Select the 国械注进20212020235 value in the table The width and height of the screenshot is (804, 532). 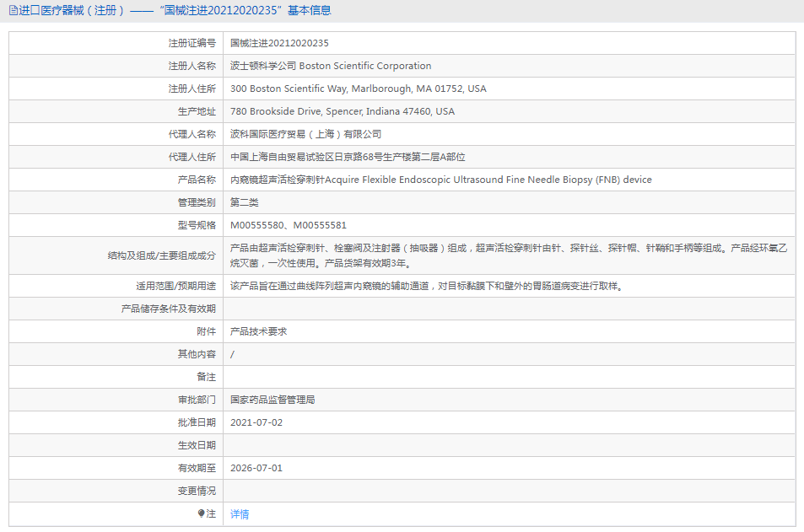(279, 43)
